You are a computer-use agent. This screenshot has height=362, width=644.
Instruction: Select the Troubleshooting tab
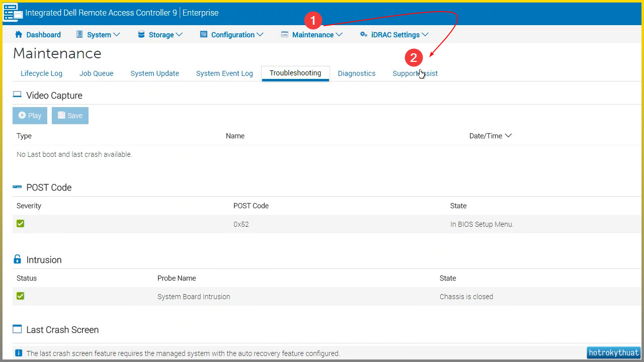(295, 73)
